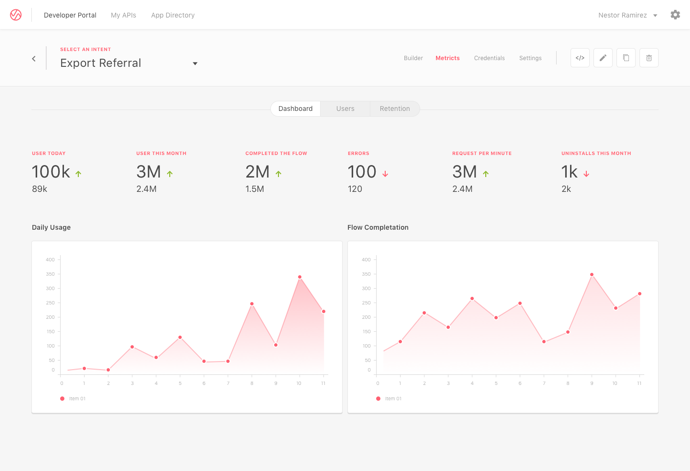Screen dimensions: 690x471
Task: Click the pencil edit icon
Action: click(603, 58)
